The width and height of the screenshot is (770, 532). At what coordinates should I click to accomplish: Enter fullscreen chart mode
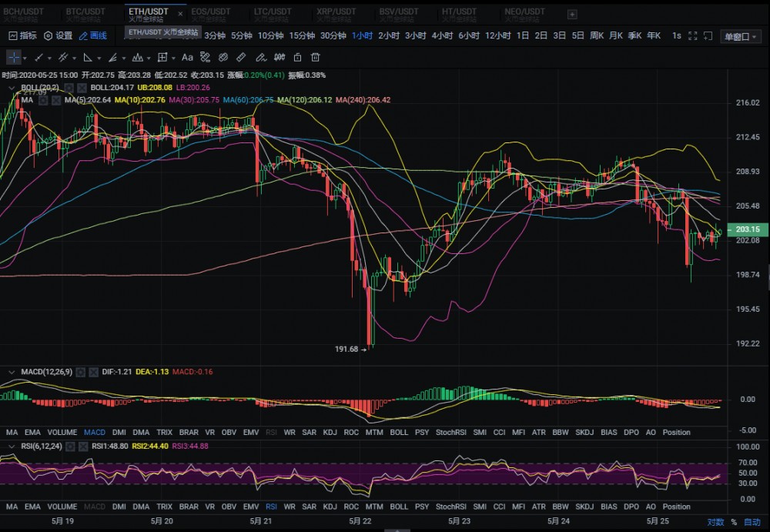692,35
